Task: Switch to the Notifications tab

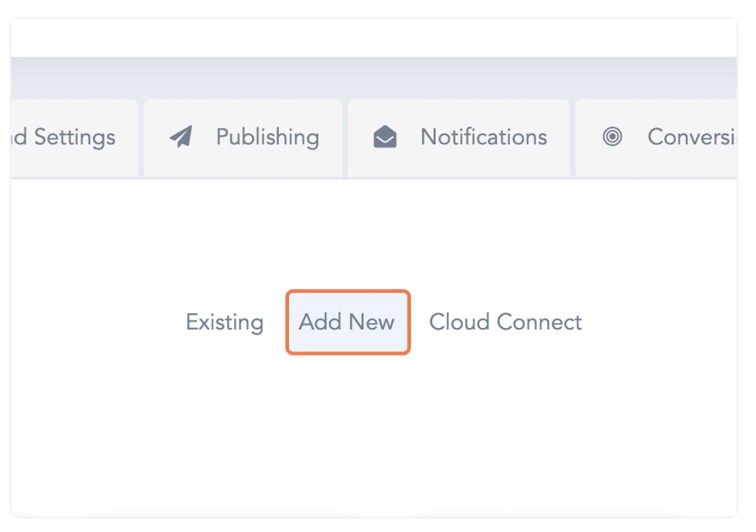Action: coord(458,137)
